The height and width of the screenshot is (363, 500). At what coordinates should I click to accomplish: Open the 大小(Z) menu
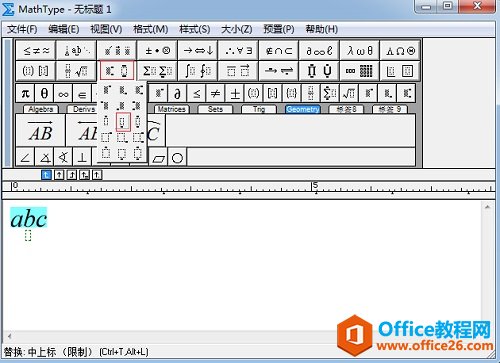coord(237,29)
